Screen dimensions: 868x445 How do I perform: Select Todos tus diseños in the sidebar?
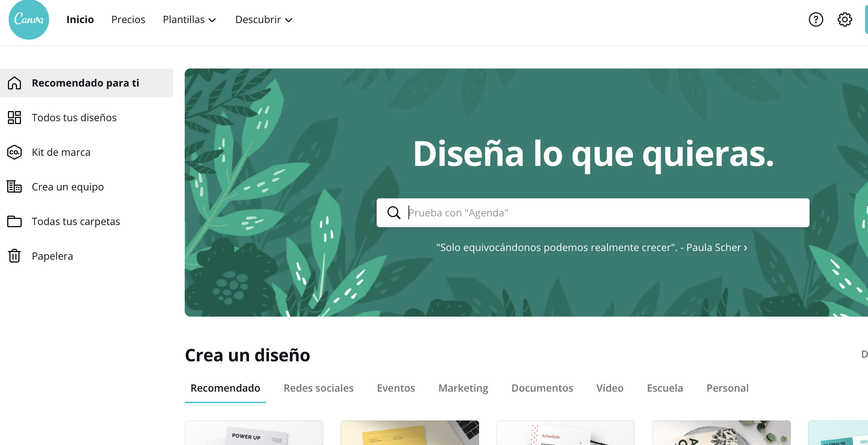(x=74, y=118)
